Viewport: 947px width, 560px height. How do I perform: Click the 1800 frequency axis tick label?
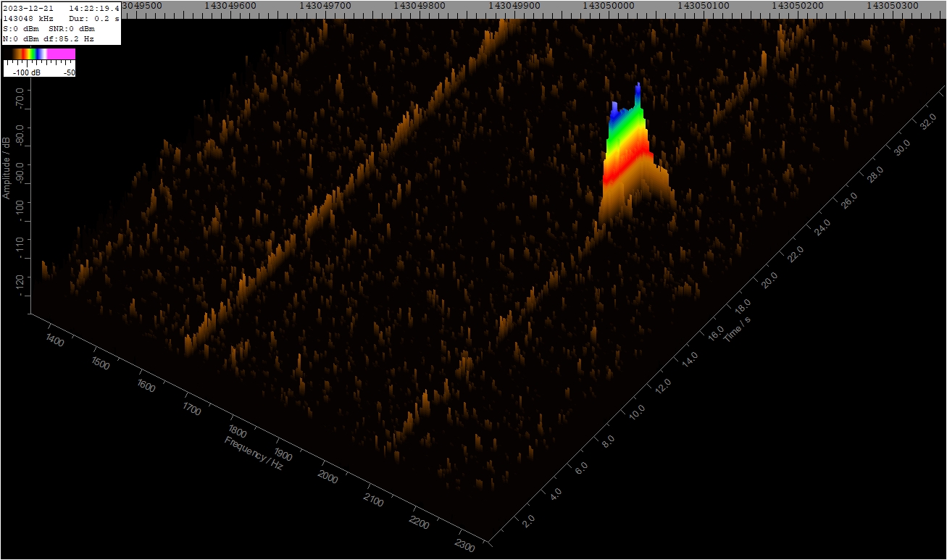[x=237, y=432]
